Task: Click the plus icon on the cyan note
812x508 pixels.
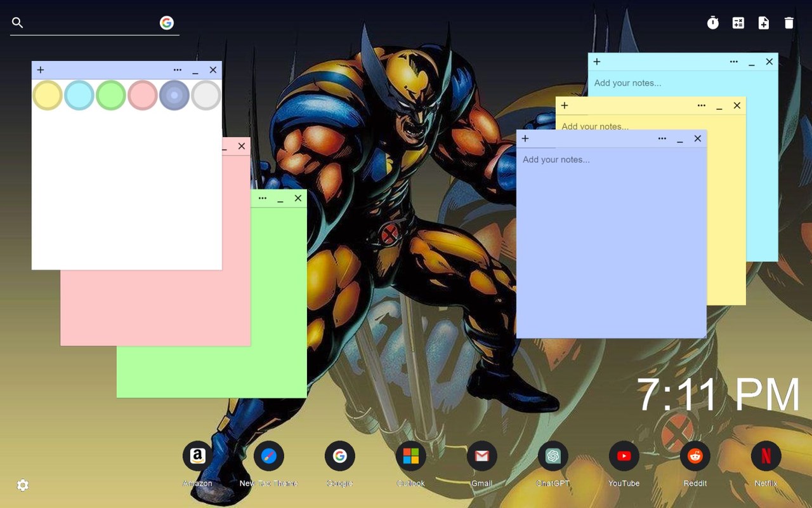Action: coord(597,62)
